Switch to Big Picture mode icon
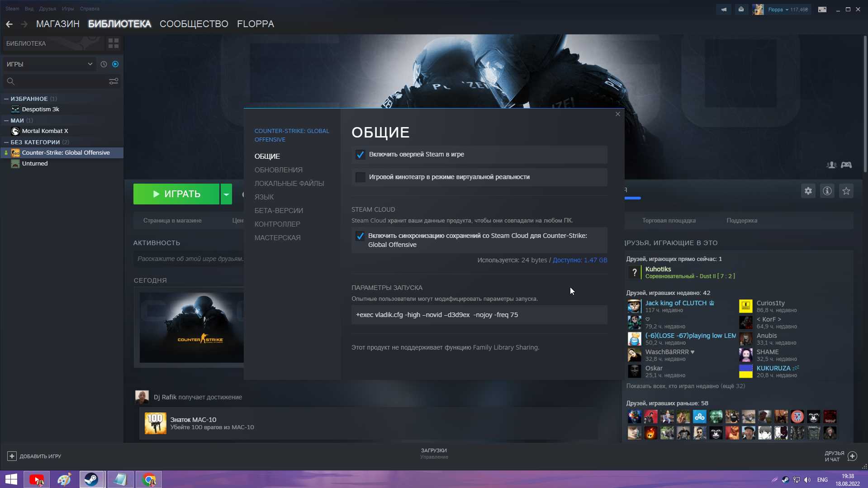Viewport: 868px width, 488px height. [x=822, y=9]
